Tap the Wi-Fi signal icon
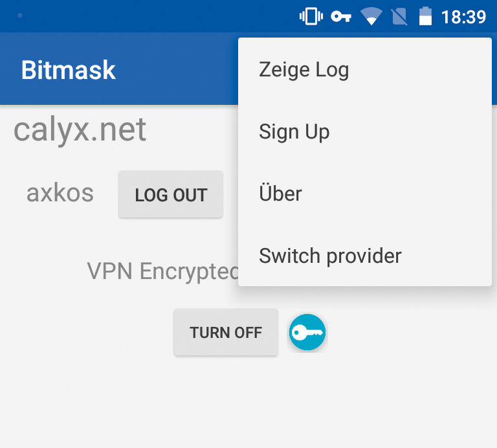Image resolution: width=497 pixels, height=448 pixels. pos(371,17)
